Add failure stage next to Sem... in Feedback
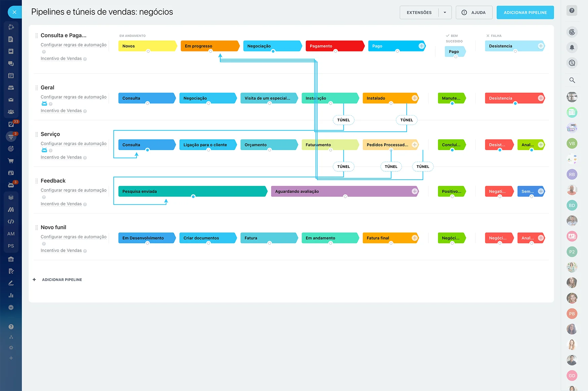The width and height of the screenshot is (588, 391). (x=541, y=191)
